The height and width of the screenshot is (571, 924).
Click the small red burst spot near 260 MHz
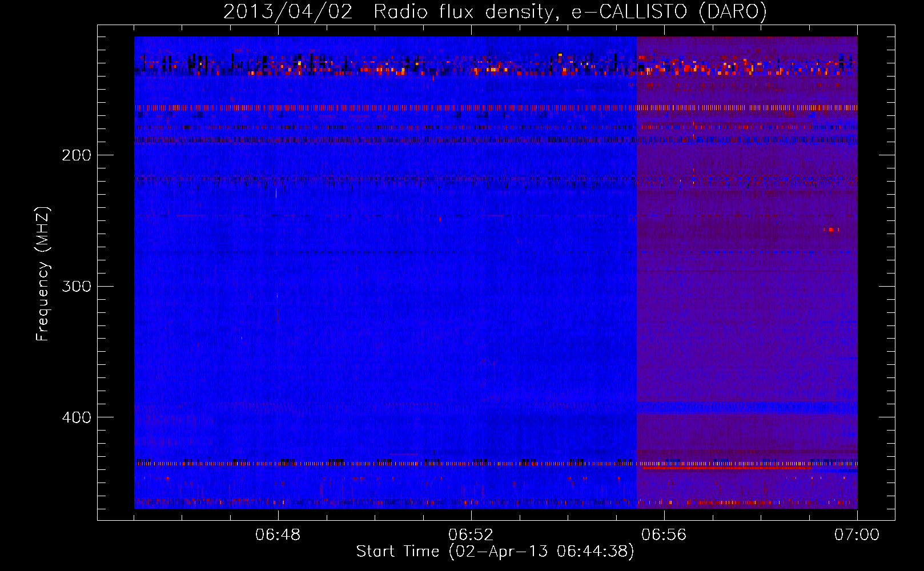(831, 230)
